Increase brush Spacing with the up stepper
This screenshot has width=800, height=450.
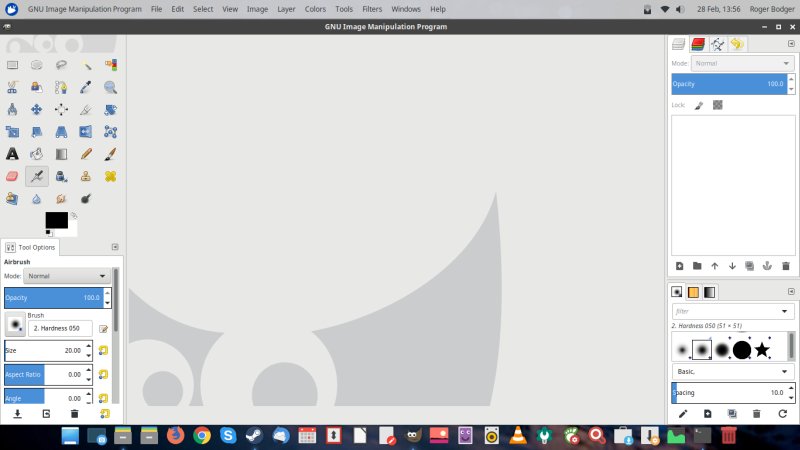791,388
